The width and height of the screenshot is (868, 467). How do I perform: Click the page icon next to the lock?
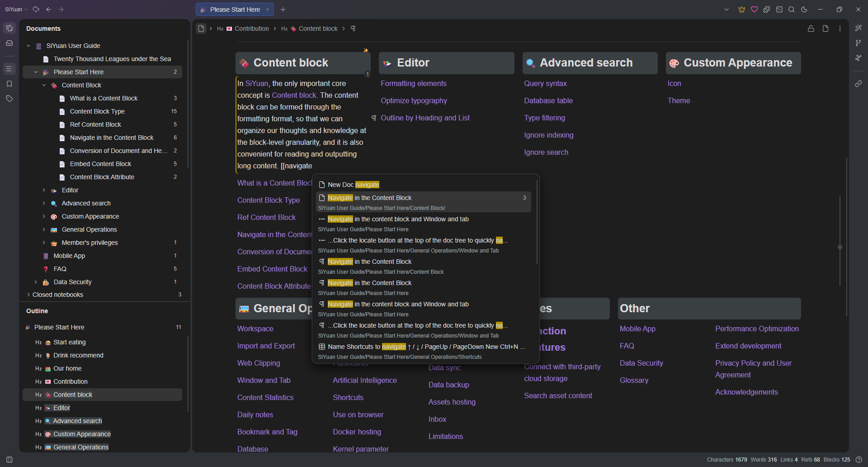click(826, 29)
